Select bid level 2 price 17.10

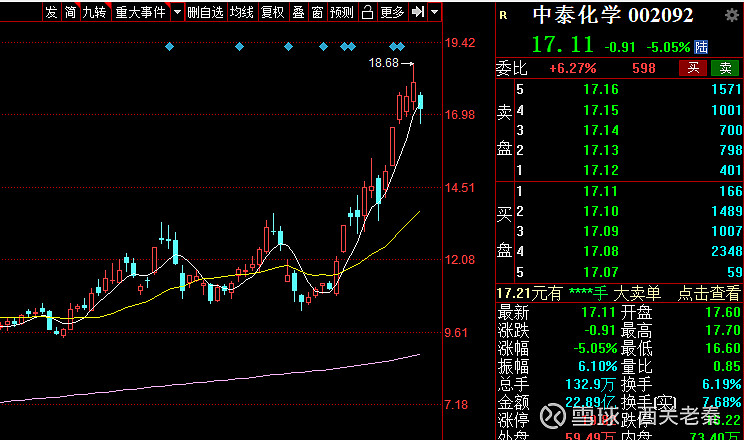coord(601,211)
